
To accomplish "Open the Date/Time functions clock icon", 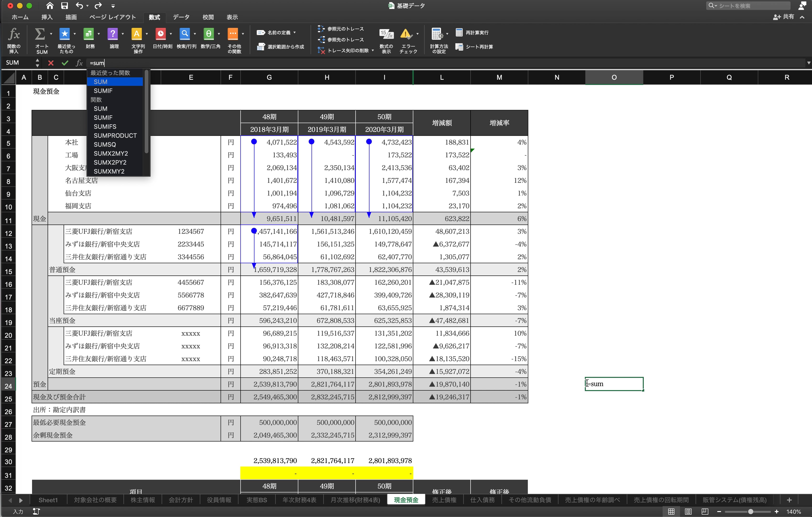I will point(160,34).
